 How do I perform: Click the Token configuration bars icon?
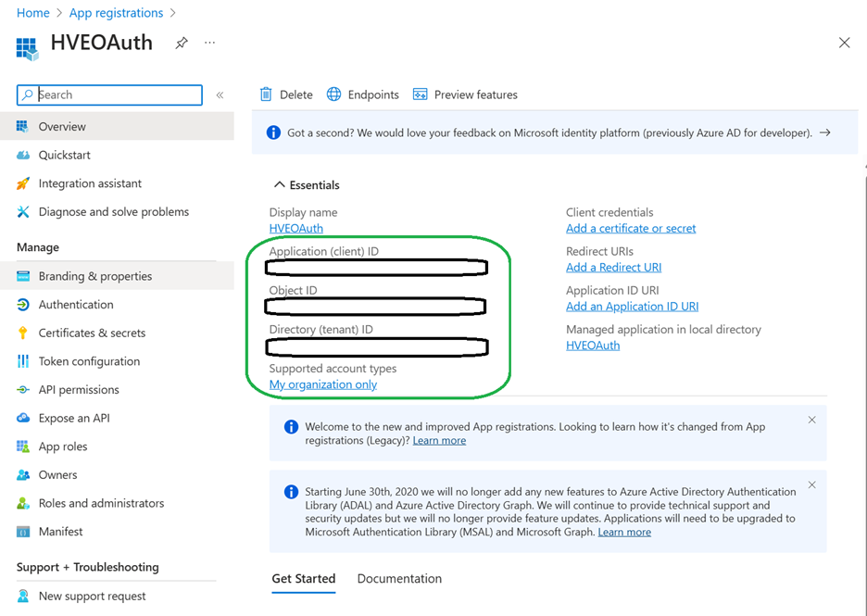[x=22, y=361]
